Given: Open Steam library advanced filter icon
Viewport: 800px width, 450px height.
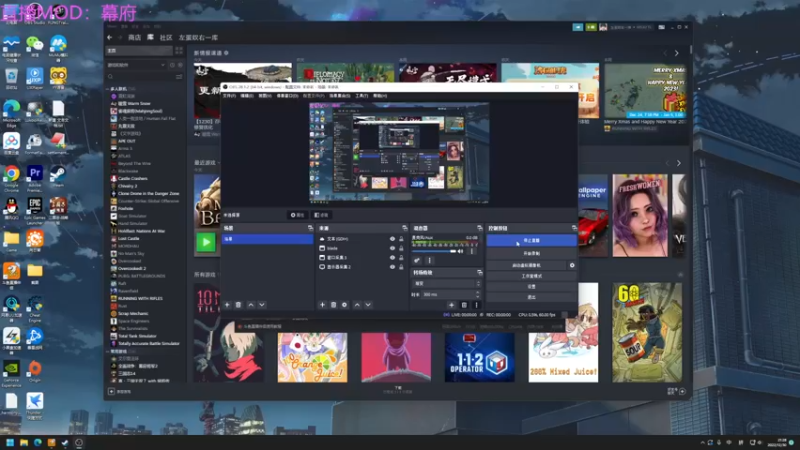Looking at the screenshot, I should (179, 77).
